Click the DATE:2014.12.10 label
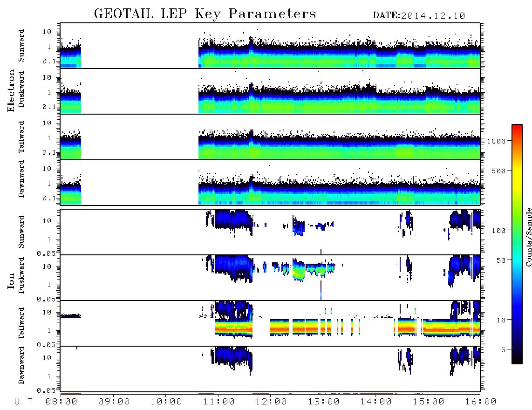The height and width of the screenshot is (410, 532). coord(419,16)
